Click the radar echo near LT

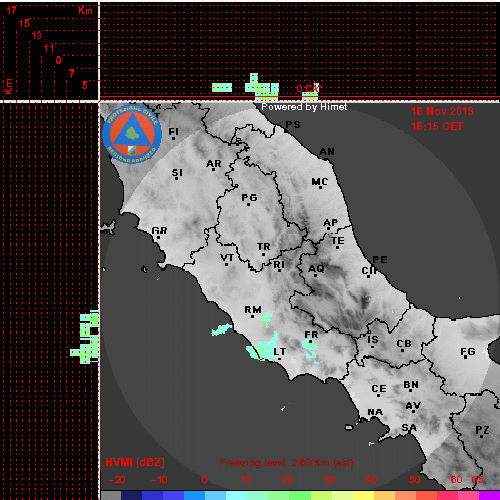click(x=263, y=347)
